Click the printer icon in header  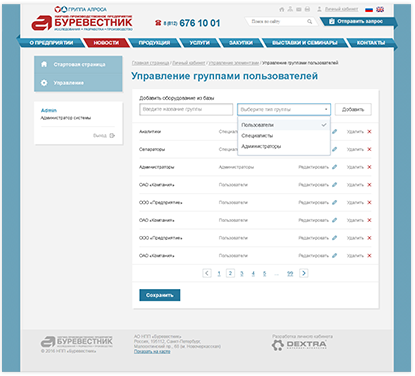(x=307, y=9)
